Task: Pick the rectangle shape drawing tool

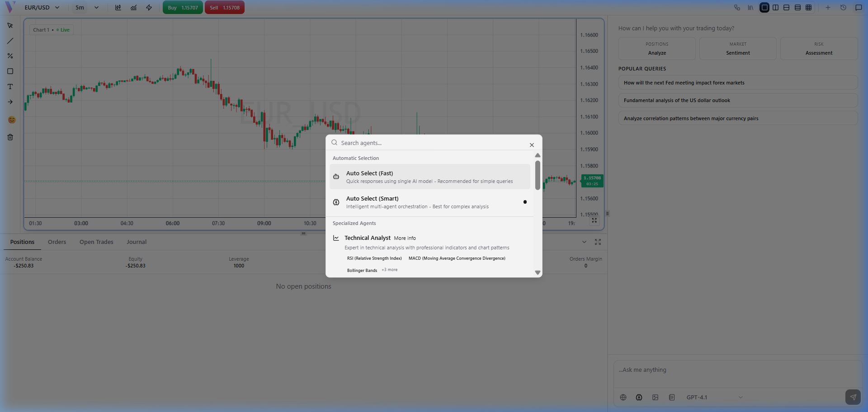Action: (x=10, y=71)
